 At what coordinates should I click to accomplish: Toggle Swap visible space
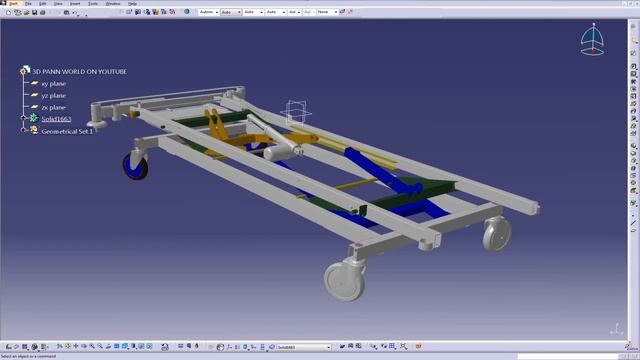150,346
